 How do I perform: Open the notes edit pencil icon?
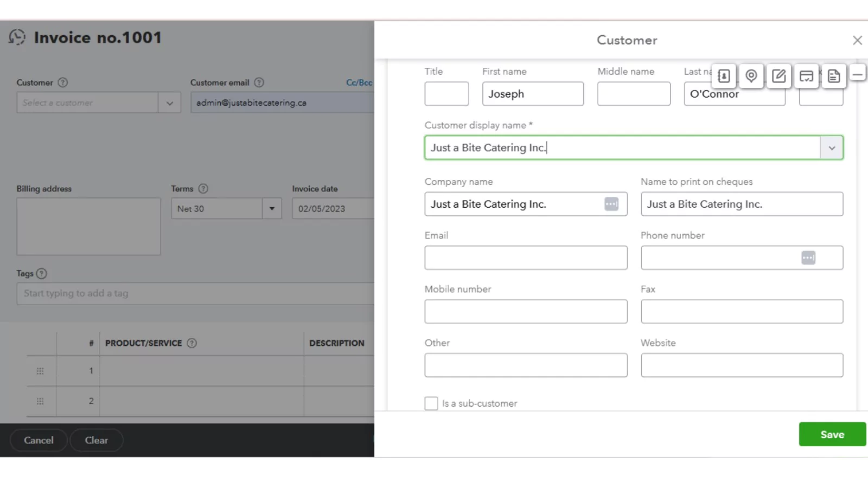779,76
